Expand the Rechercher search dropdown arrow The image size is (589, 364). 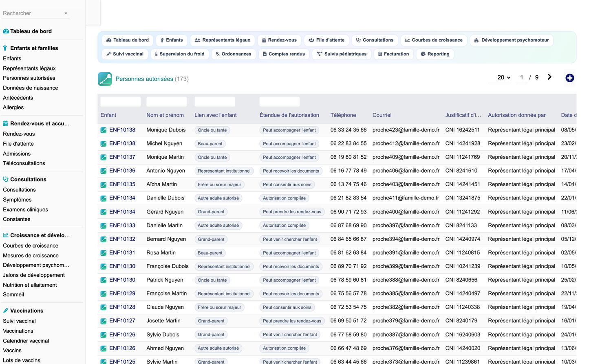pyautogui.click(x=66, y=13)
